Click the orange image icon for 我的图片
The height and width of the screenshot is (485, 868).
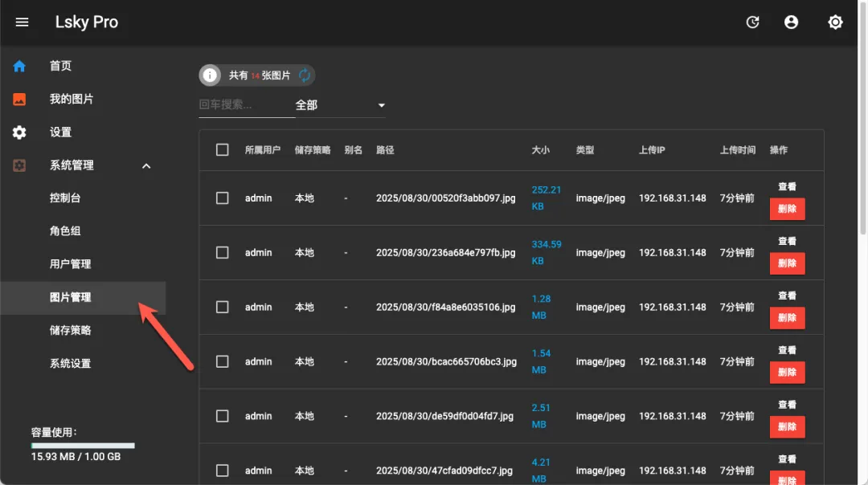19,99
